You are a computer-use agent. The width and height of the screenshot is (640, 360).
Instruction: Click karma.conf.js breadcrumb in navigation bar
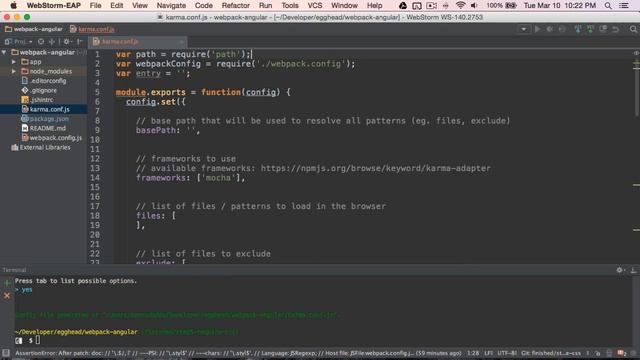[92, 29]
